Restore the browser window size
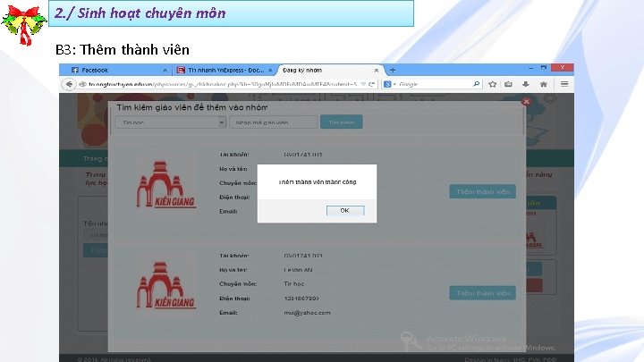The width and height of the screenshot is (644, 362). 544,67
